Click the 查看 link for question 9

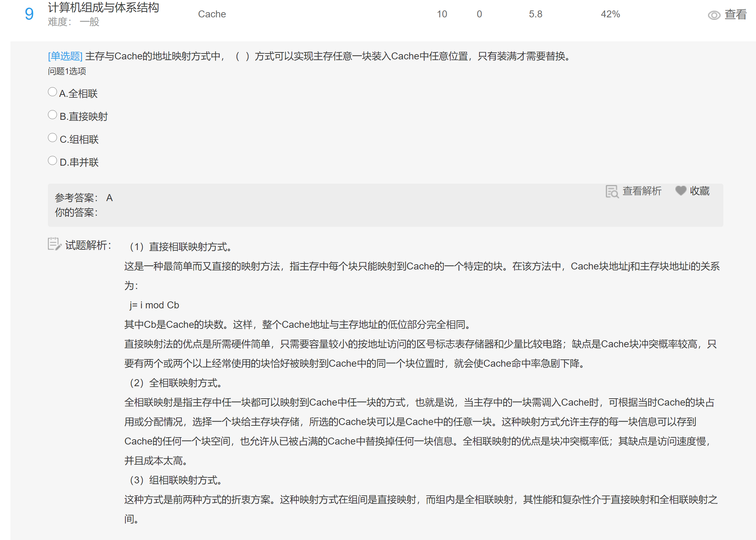point(736,15)
